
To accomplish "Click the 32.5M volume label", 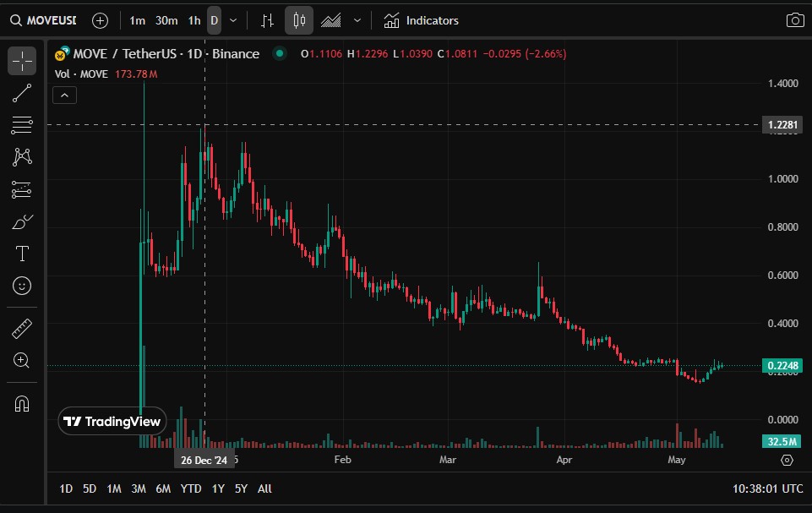I will point(782,441).
